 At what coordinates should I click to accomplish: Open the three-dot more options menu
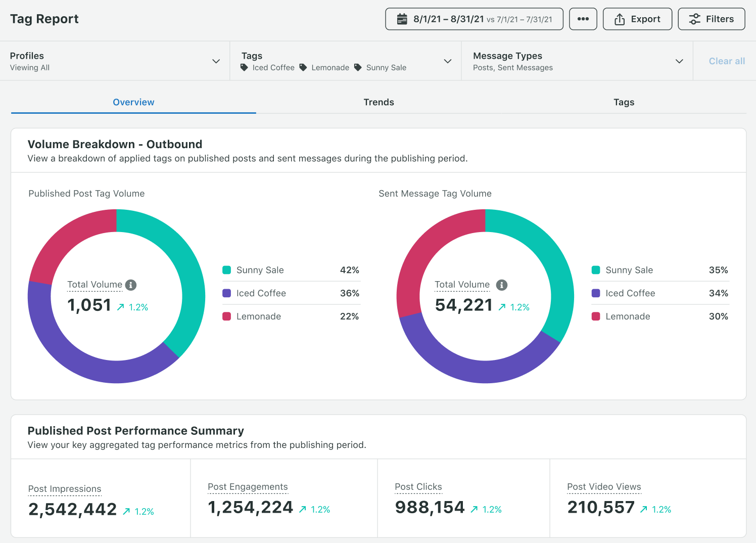pyautogui.click(x=583, y=19)
